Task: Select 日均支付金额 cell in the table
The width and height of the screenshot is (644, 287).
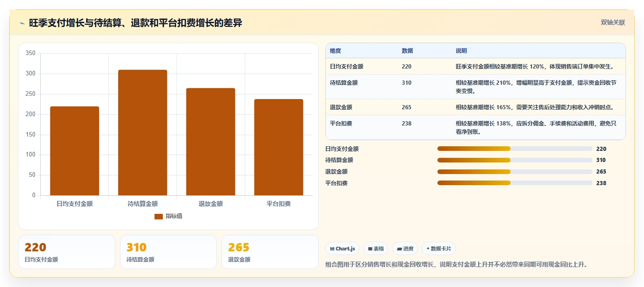Action: (x=347, y=67)
